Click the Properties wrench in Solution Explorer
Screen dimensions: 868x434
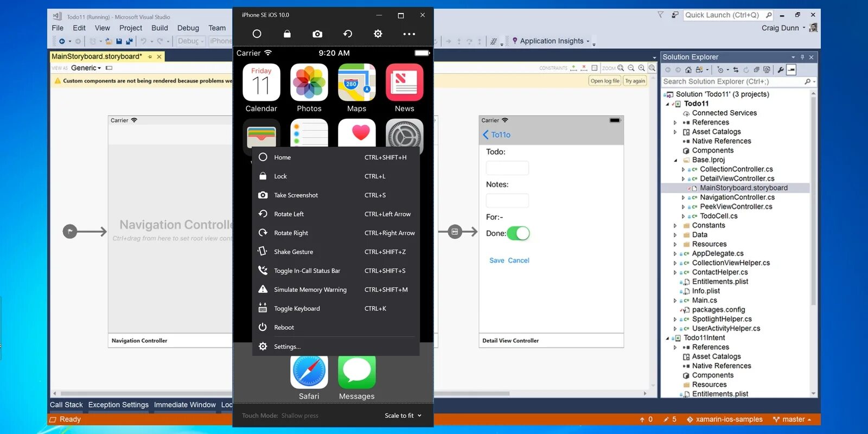pos(781,69)
